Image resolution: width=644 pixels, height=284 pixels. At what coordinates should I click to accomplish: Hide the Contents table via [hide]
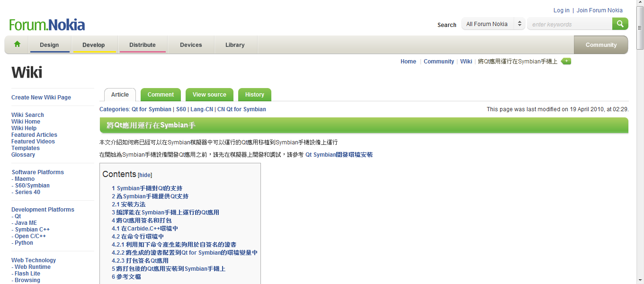click(x=145, y=175)
